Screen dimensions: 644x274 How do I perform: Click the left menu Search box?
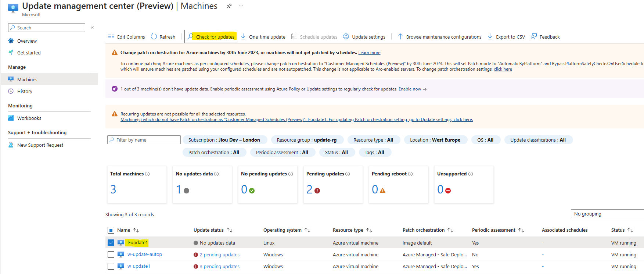[x=47, y=28]
